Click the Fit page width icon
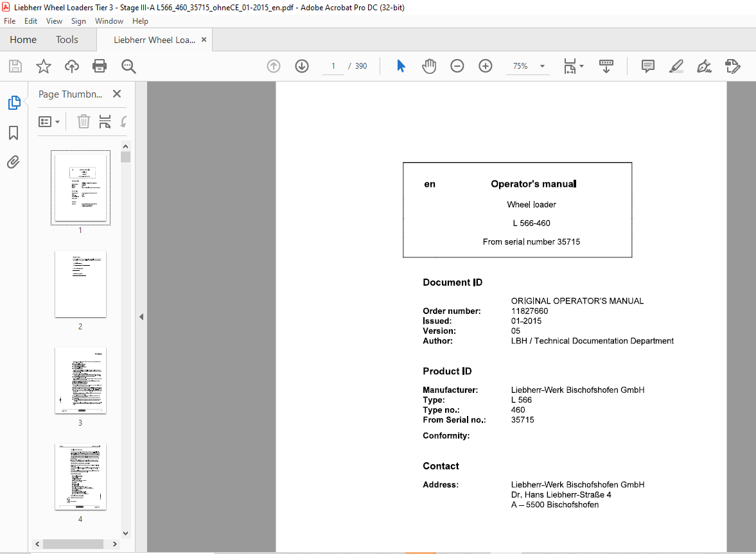The width and height of the screenshot is (756, 554). [570, 66]
